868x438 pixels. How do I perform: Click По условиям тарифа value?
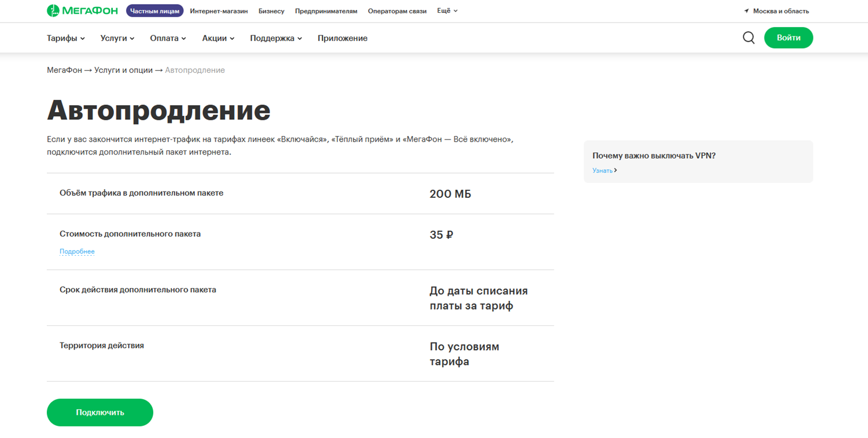464,354
